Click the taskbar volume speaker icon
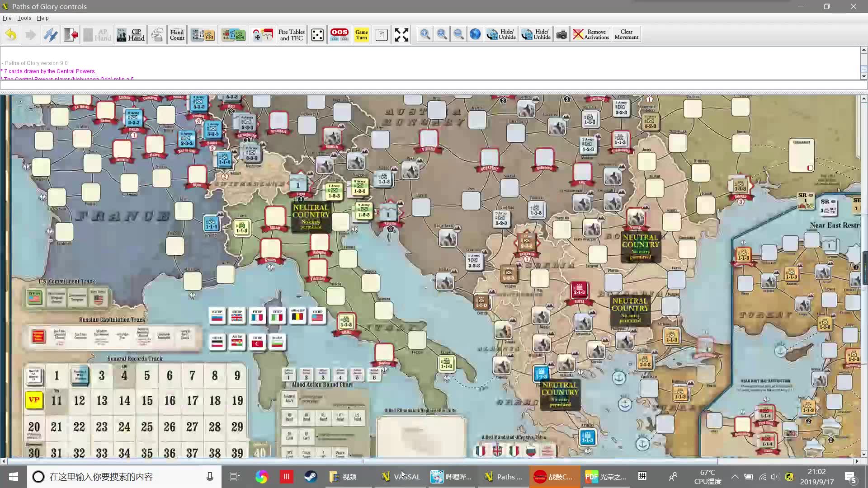The image size is (868, 488). [775, 477]
